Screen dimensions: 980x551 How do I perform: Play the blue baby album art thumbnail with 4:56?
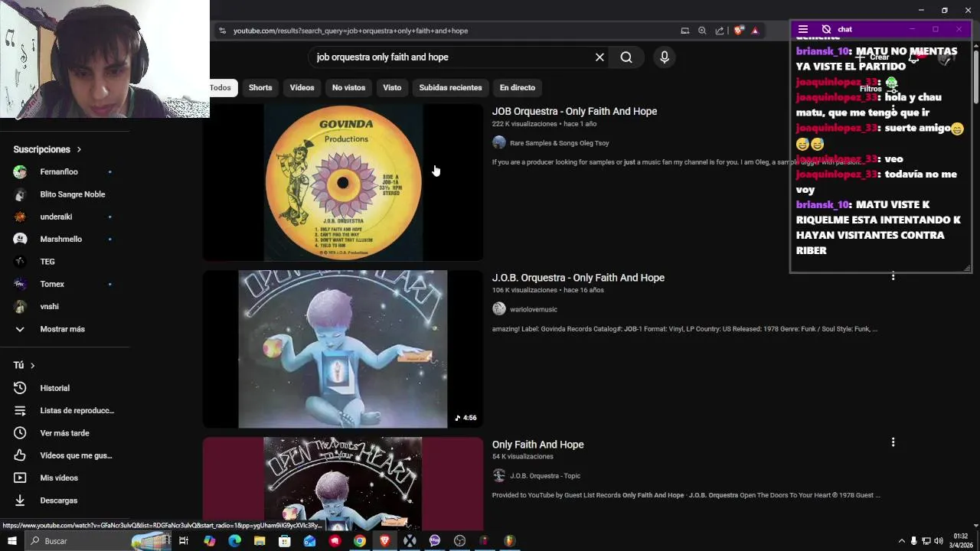click(x=343, y=349)
